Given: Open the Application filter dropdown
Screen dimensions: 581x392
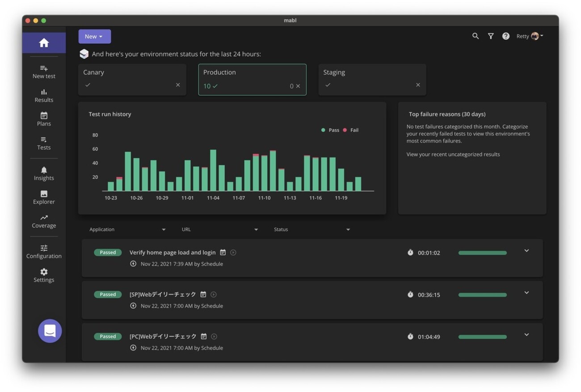Looking at the screenshot, I should (x=127, y=229).
